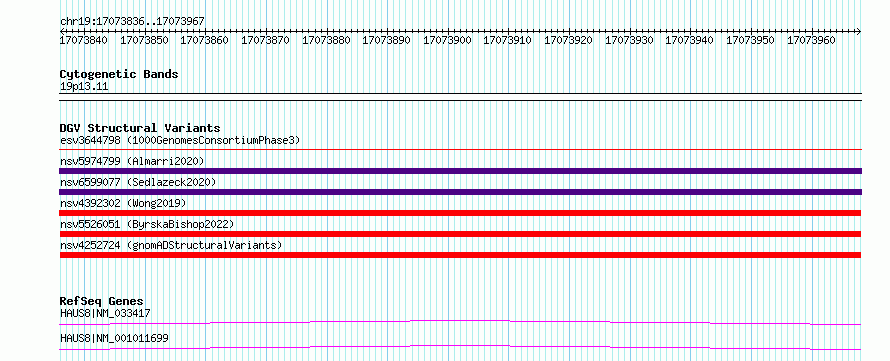Open the HAUS8|NM_001011699 transcript label

point(114,338)
